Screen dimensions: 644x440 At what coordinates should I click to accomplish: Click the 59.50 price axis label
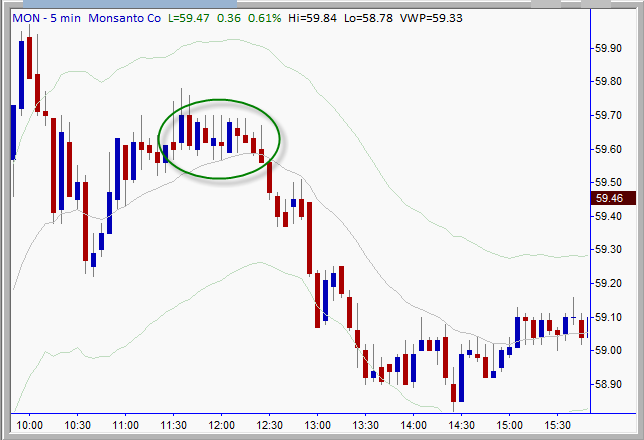(x=608, y=182)
